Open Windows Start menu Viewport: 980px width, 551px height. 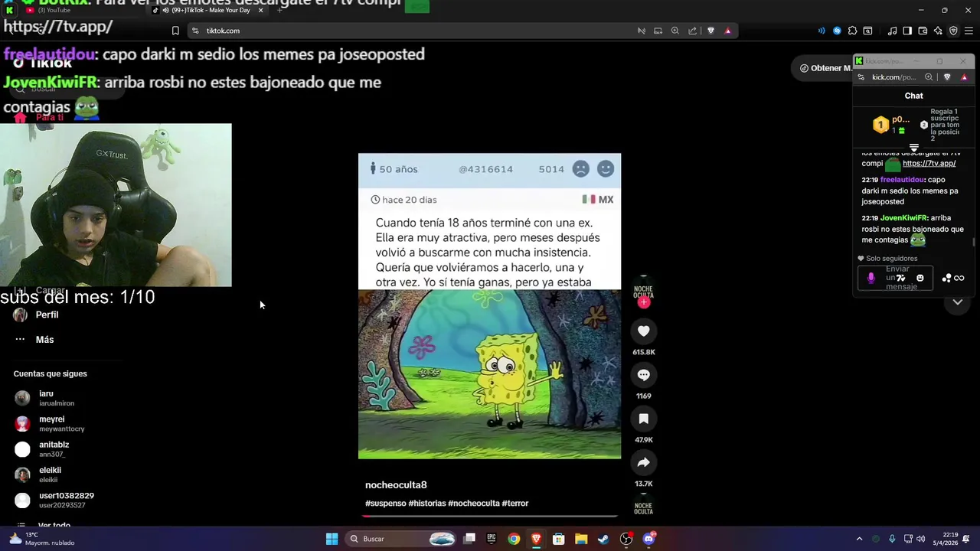tap(332, 539)
